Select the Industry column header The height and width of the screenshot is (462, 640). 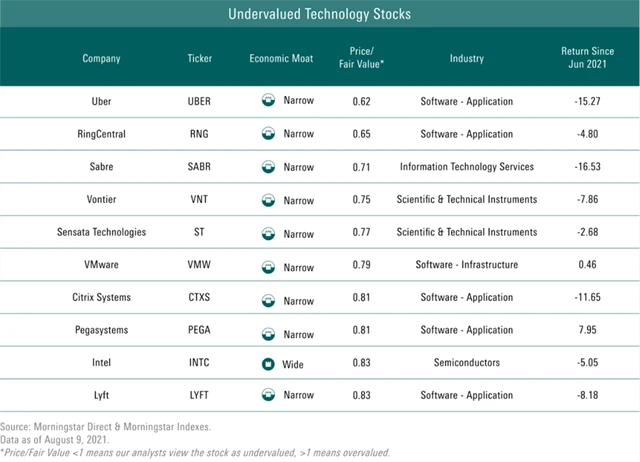[466, 58]
